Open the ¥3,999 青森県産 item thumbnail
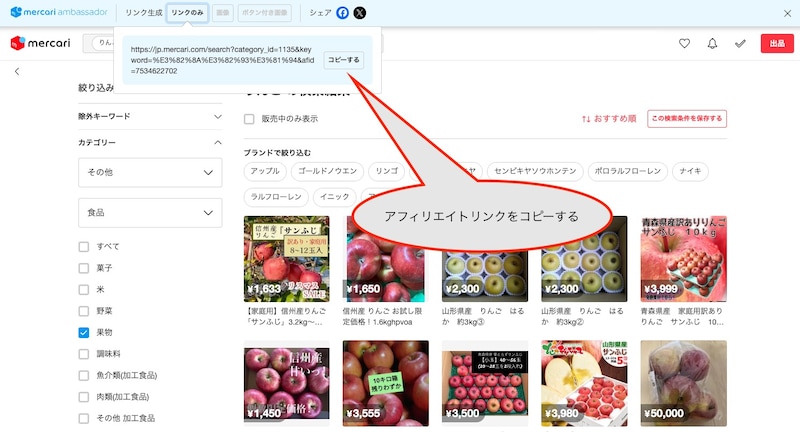800x432 pixels. pyautogui.click(x=684, y=259)
